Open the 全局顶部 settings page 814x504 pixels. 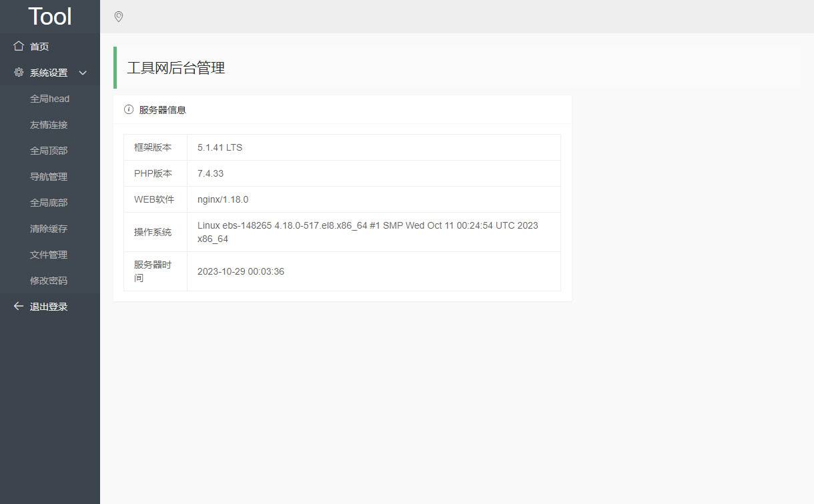pyautogui.click(x=48, y=150)
